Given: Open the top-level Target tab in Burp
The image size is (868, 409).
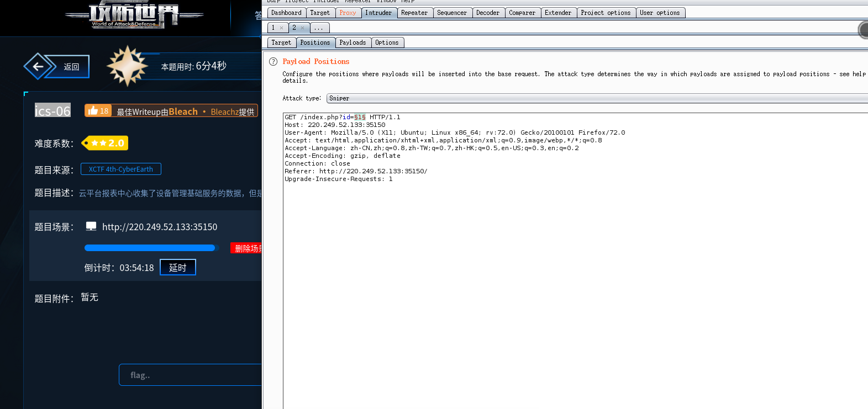Looking at the screenshot, I should [320, 13].
